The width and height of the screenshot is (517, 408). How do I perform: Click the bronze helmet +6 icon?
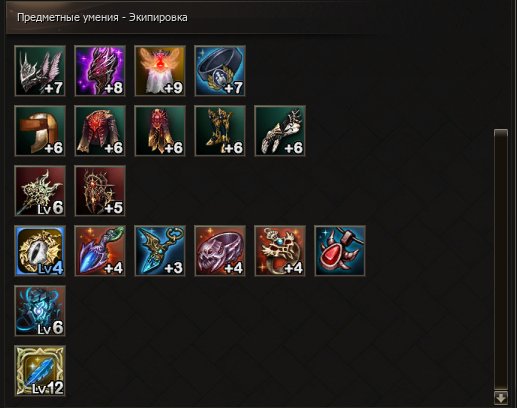click(x=40, y=131)
